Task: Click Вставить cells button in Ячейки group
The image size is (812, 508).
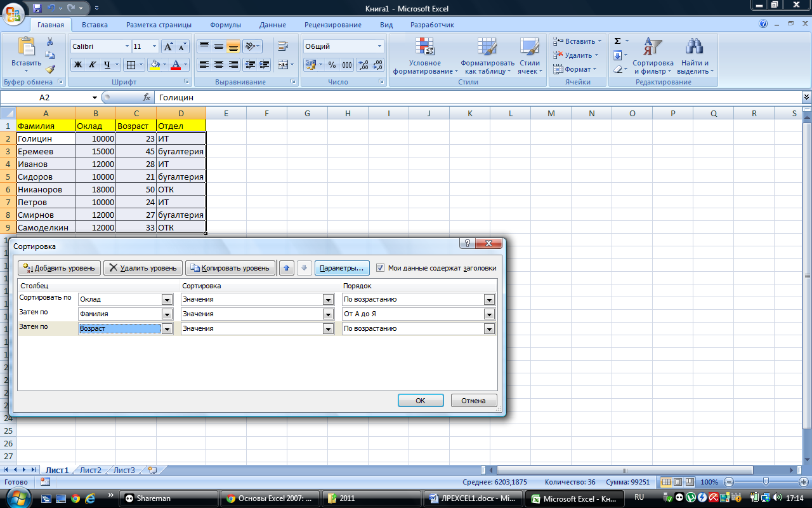Action: 577,41
